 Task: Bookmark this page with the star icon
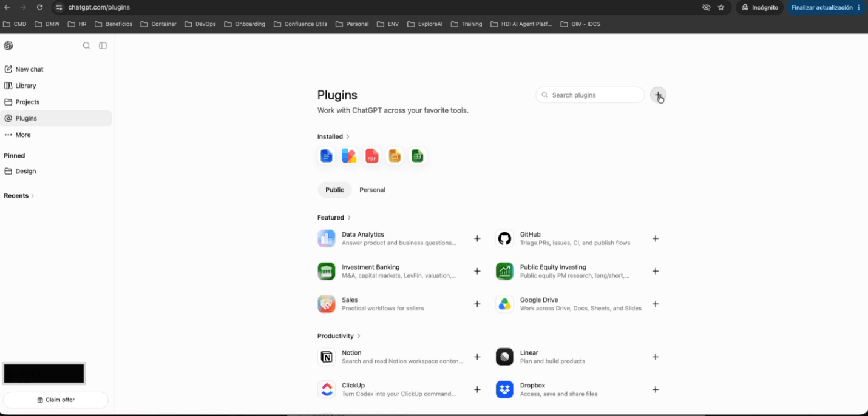click(721, 7)
